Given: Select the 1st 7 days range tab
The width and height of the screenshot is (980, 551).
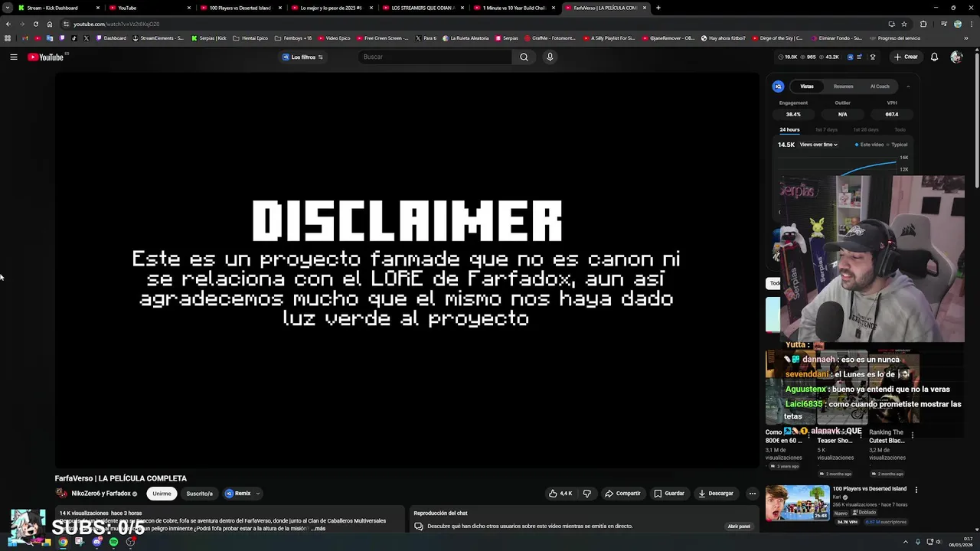Looking at the screenshot, I should click(x=826, y=130).
